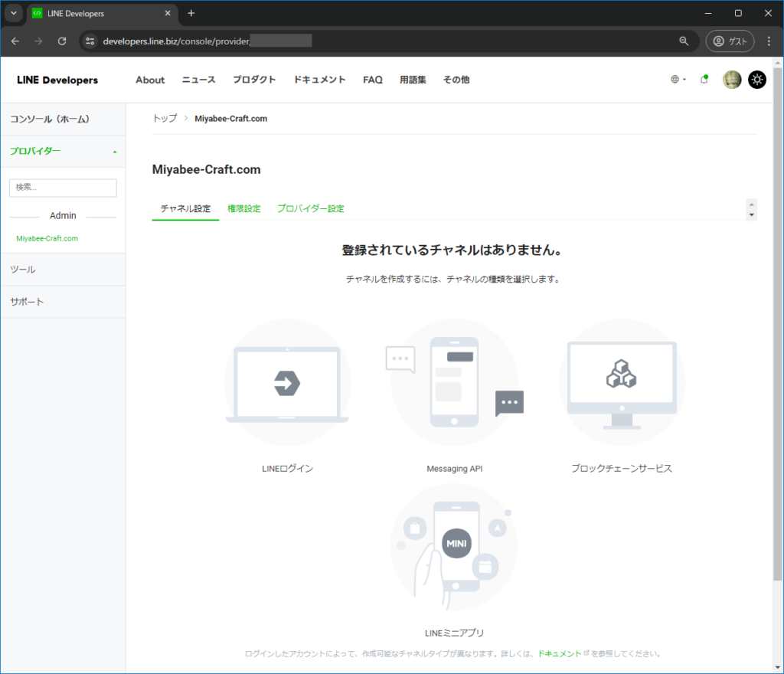Click the tab strip scroll down arrow
This screenshot has width=784, height=674.
(752, 215)
